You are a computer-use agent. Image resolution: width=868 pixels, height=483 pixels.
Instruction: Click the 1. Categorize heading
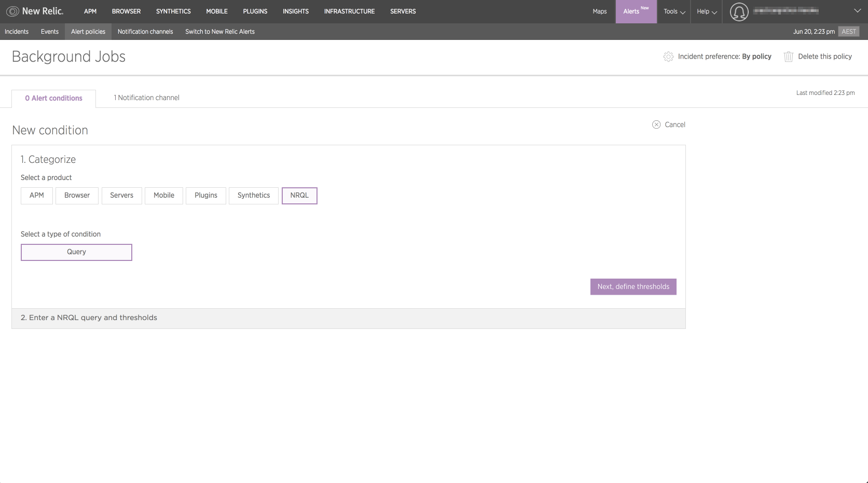coord(48,159)
